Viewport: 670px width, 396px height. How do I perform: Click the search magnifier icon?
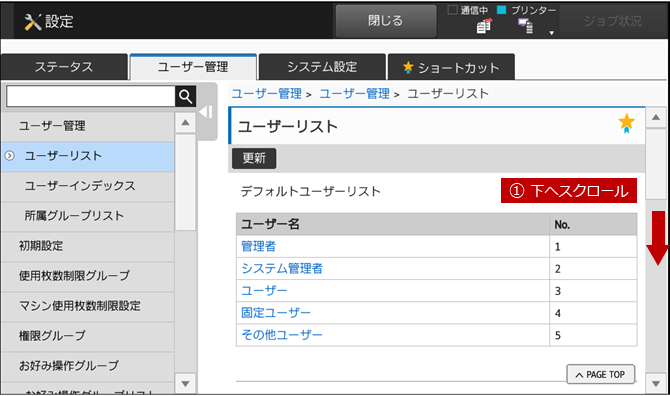(x=185, y=97)
